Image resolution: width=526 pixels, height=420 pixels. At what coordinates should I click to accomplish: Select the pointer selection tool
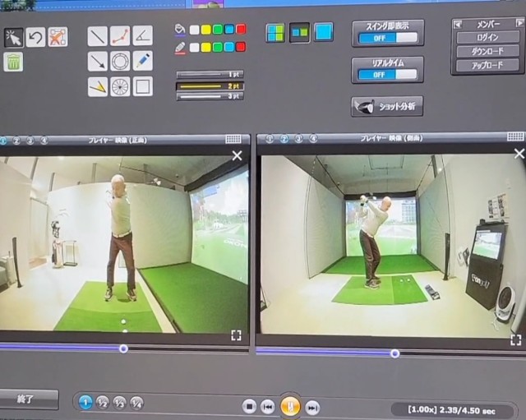tap(13, 37)
